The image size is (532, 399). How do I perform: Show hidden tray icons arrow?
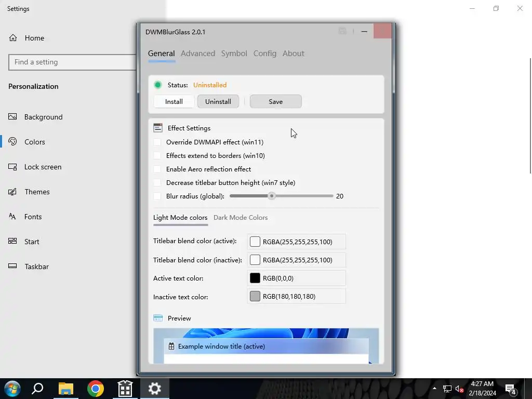pos(434,388)
